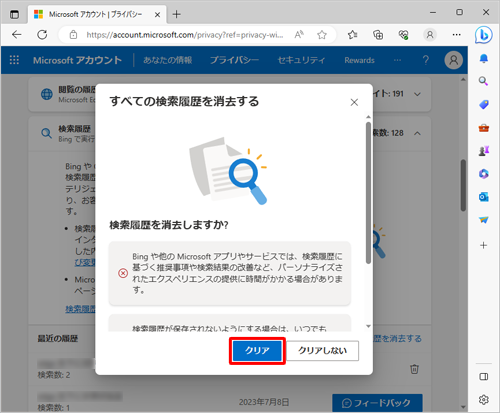Screen dimensions: 500x413
Task: Close the Microsoft アカウント tab
Action: (157, 15)
